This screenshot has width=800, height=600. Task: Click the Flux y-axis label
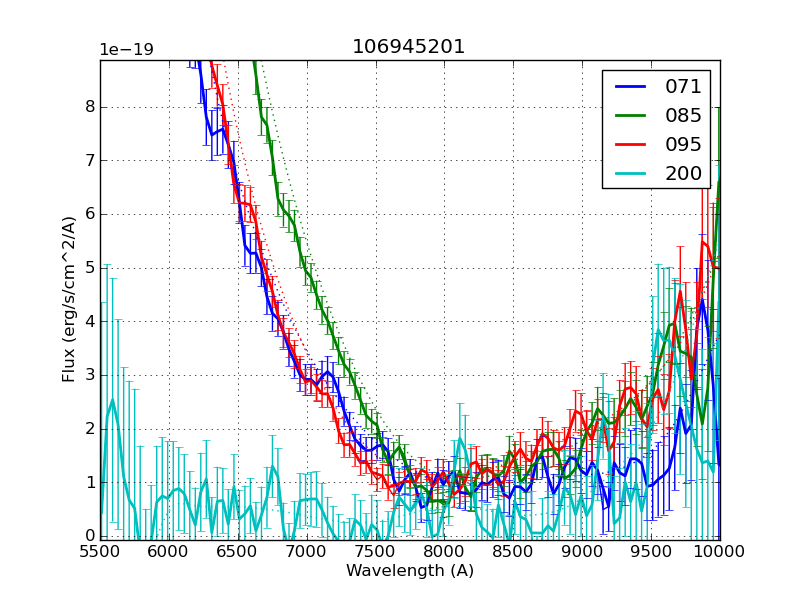tap(69, 300)
